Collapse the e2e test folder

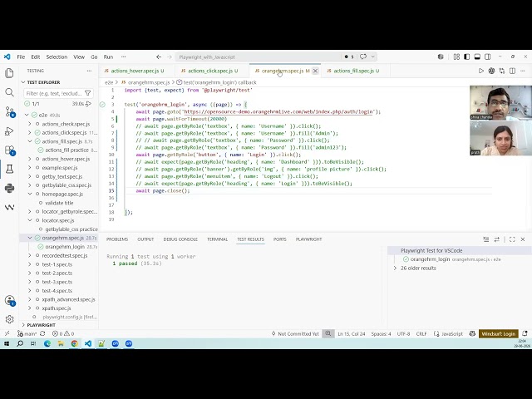click(27, 115)
